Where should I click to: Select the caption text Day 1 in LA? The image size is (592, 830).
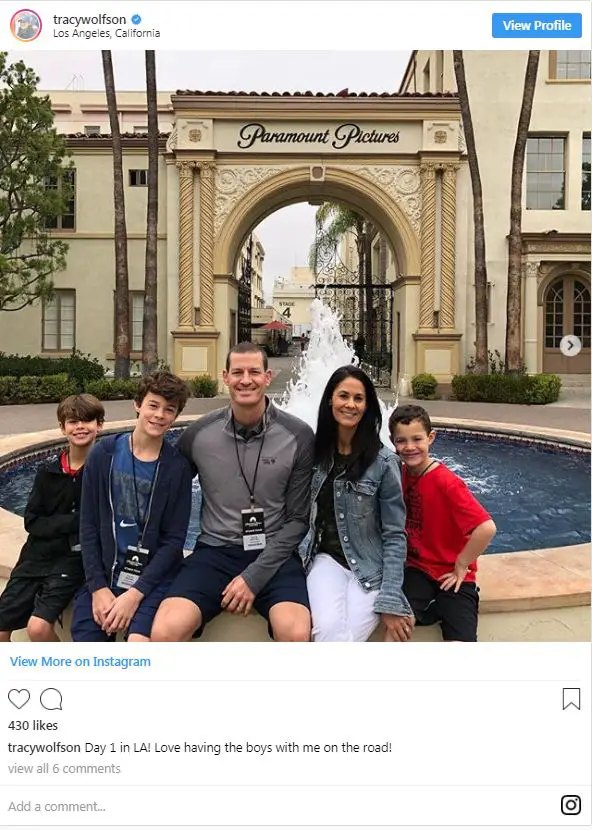click(x=117, y=748)
